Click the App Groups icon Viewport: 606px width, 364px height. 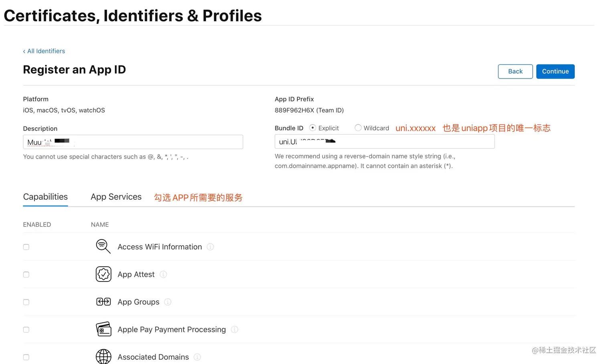click(x=103, y=302)
